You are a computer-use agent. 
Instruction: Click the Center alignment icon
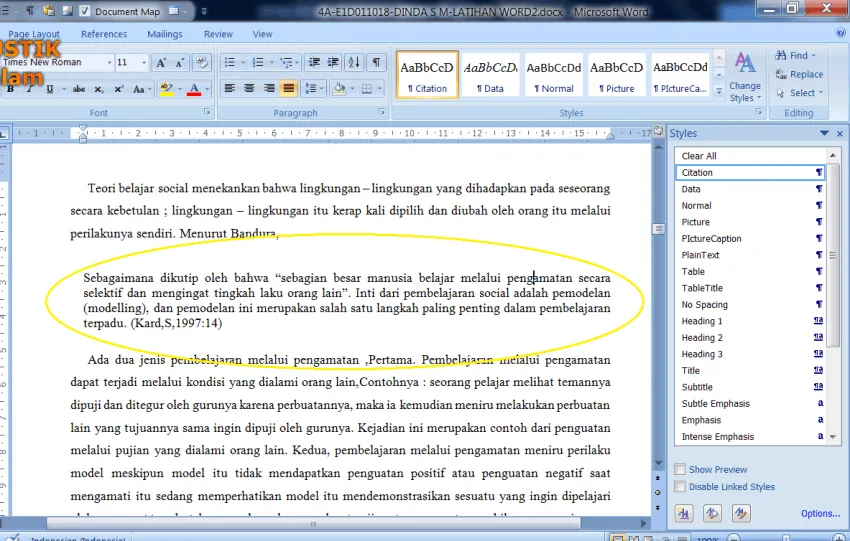249,88
